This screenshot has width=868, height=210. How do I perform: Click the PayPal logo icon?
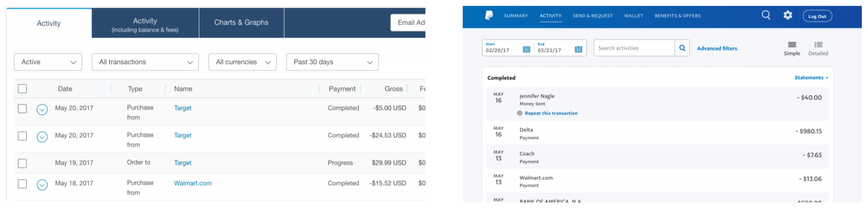tap(489, 16)
